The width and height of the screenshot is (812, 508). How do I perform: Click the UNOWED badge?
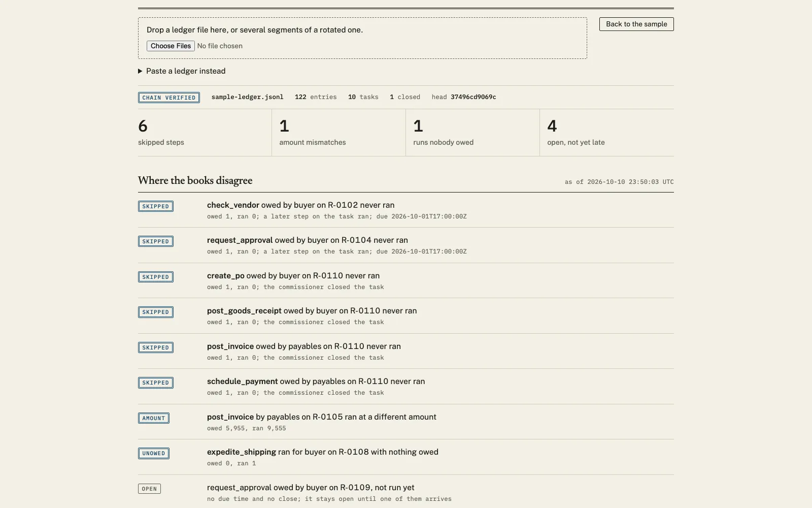tap(154, 453)
